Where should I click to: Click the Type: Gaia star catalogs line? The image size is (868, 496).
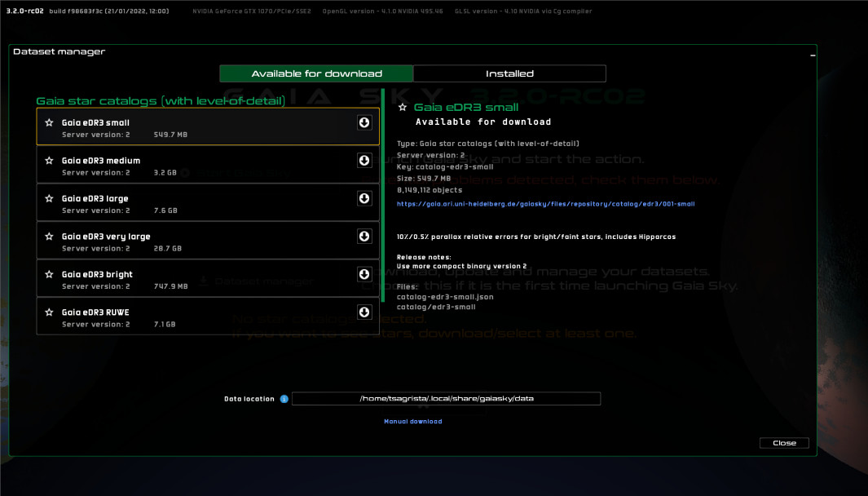(487, 144)
